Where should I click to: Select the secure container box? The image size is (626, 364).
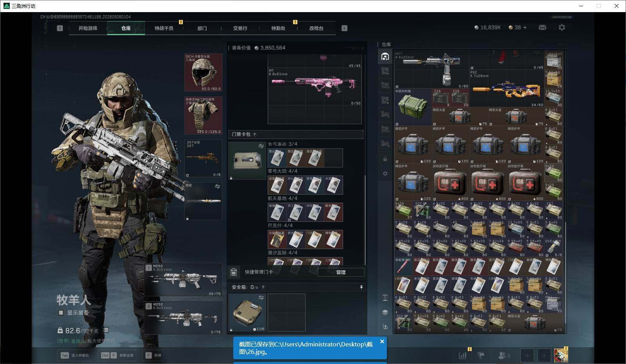point(247,312)
